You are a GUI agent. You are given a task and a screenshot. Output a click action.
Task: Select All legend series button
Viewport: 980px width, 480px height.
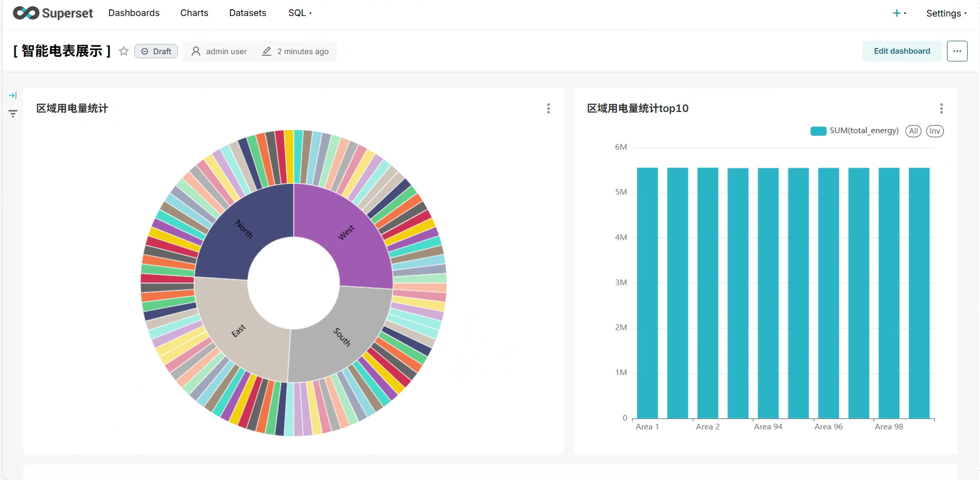[913, 131]
